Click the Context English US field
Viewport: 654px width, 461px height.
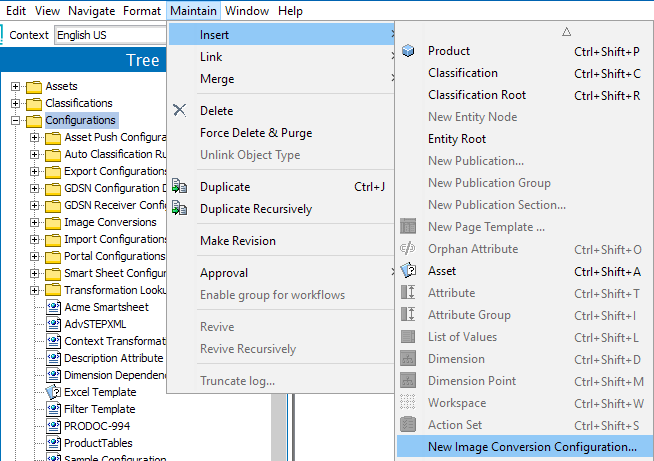pos(108,35)
